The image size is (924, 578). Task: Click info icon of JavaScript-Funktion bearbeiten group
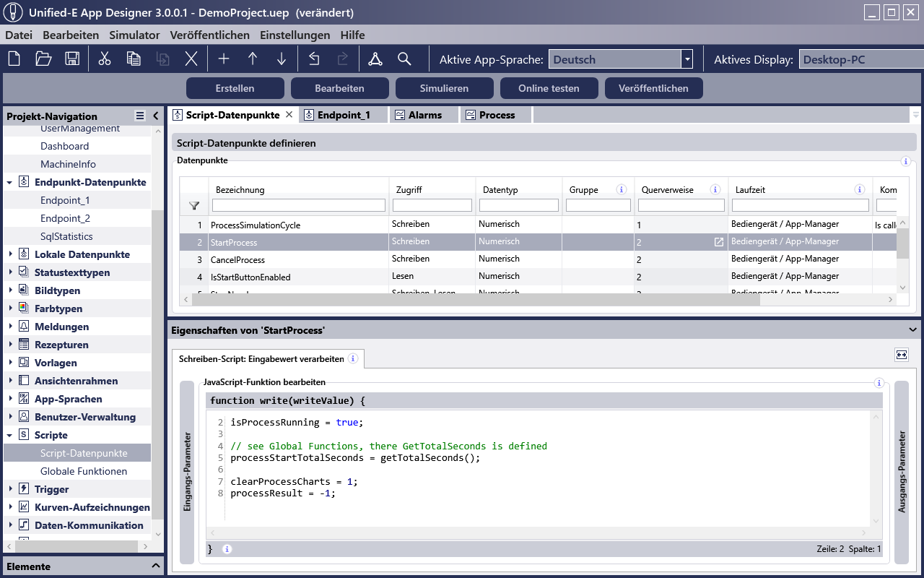(x=879, y=383)
